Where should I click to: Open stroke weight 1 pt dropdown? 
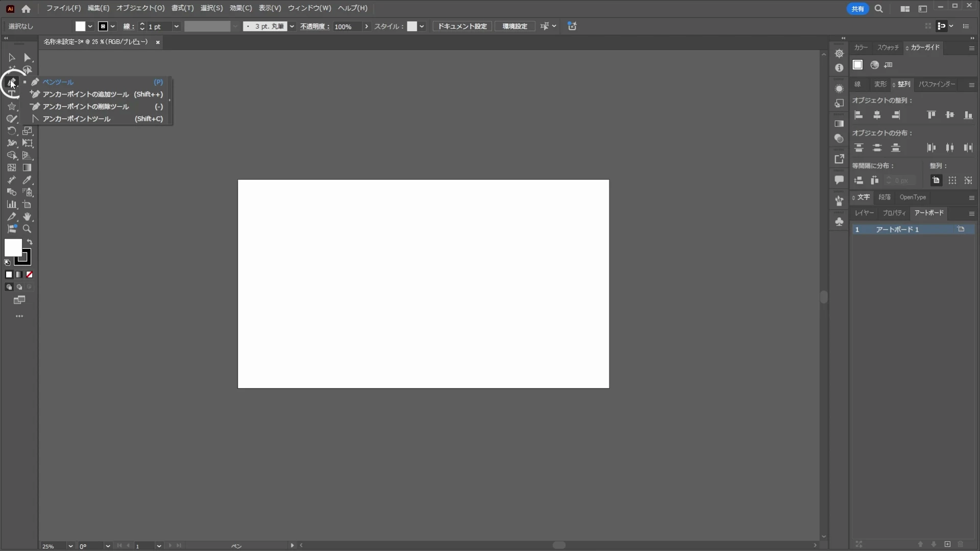coord(176,27)
